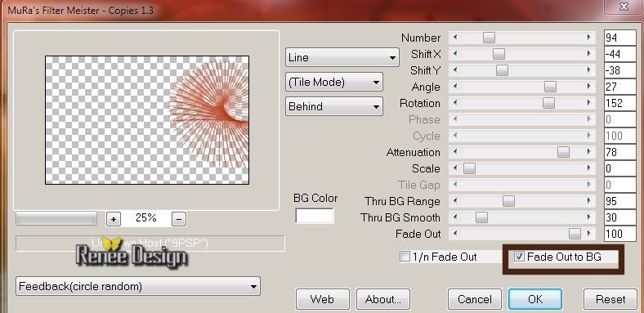This screenshot has height=313, width=644.
Task: Click the zoom in plus button
Action: click(114, 219)
